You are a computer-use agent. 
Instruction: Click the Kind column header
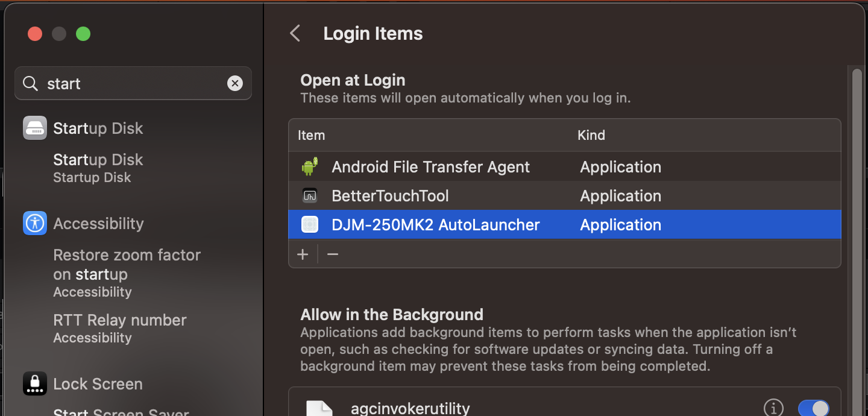tap(591, 135)
